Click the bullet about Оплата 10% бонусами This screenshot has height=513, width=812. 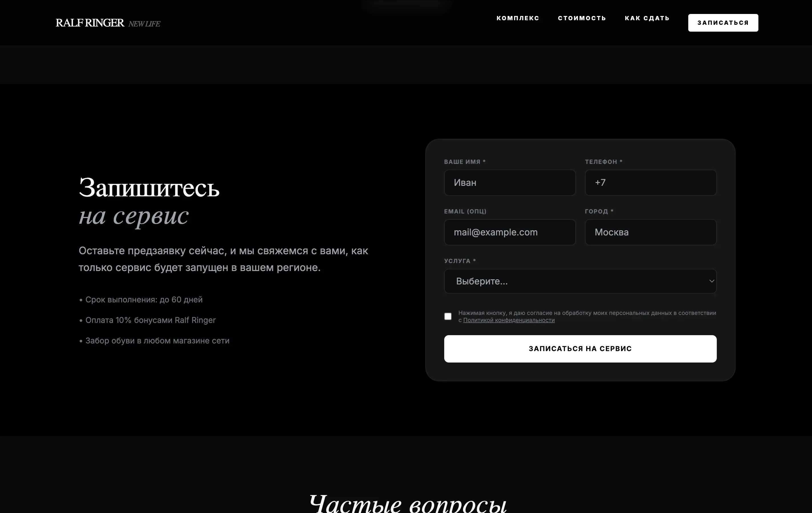click(150, 320)
